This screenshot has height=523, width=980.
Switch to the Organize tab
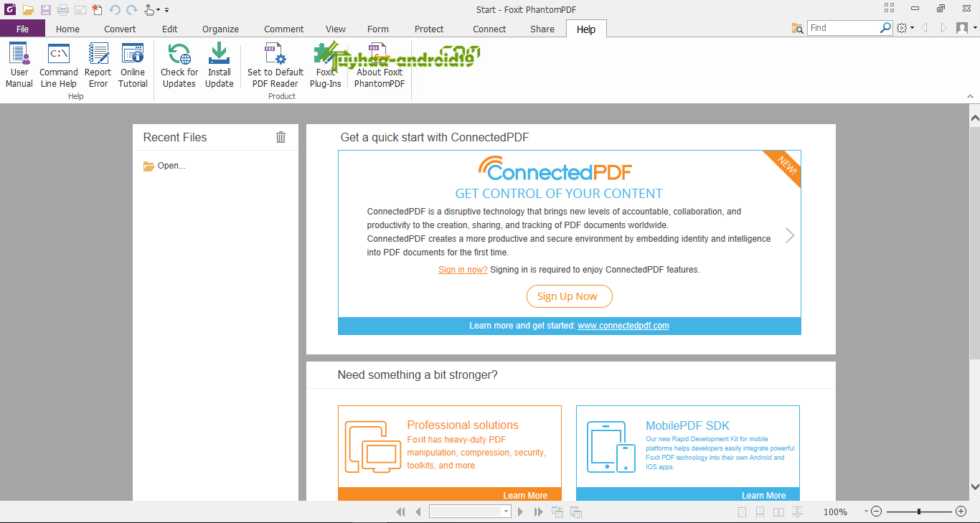point(220,29)
